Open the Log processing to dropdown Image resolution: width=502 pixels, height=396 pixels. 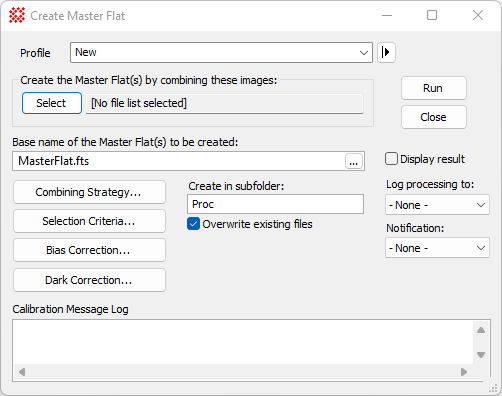[437, 205]
